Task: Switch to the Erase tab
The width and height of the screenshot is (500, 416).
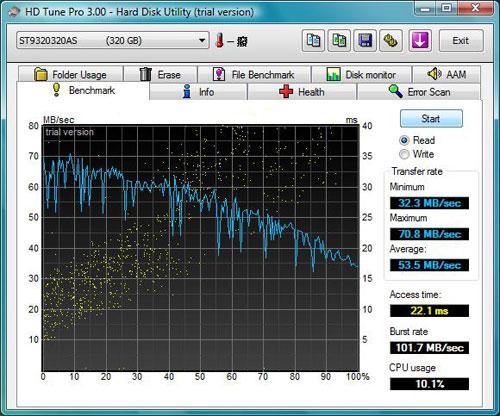Action: point(160,74)
